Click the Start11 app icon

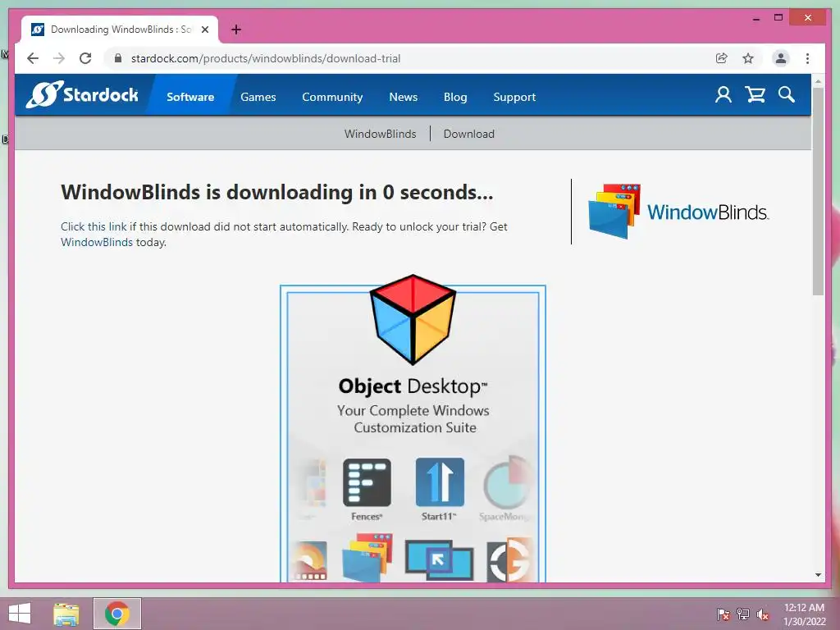[440, 482]
